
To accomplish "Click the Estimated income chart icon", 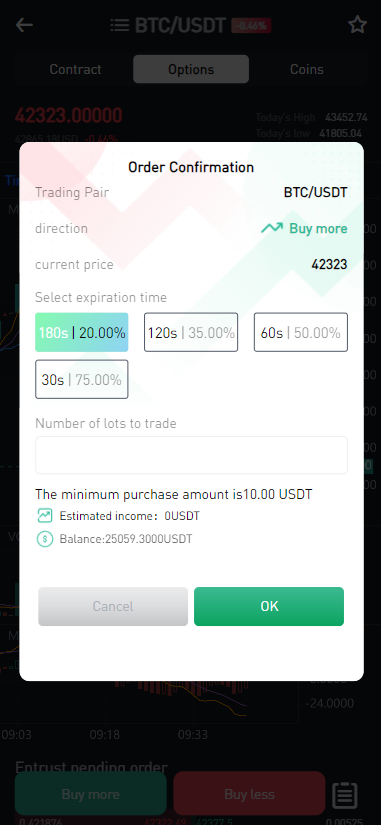I will [45, 516].
